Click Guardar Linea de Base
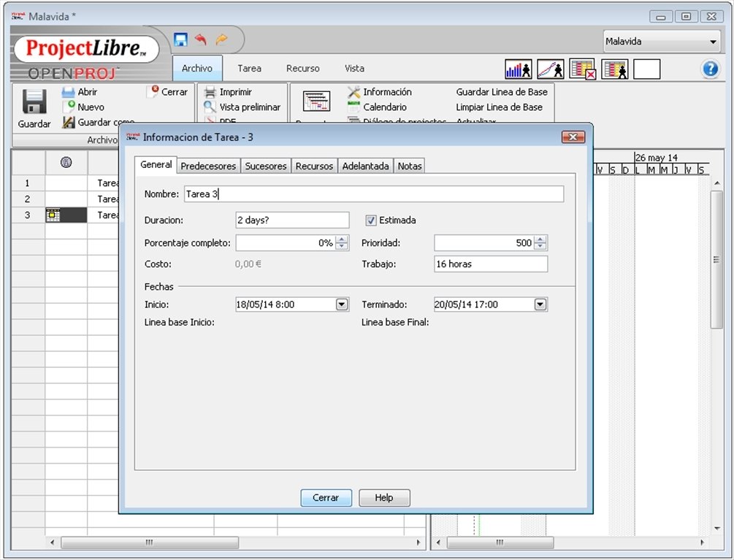The width and height of the screenshot is (734, 560). [x=502, y=92]
